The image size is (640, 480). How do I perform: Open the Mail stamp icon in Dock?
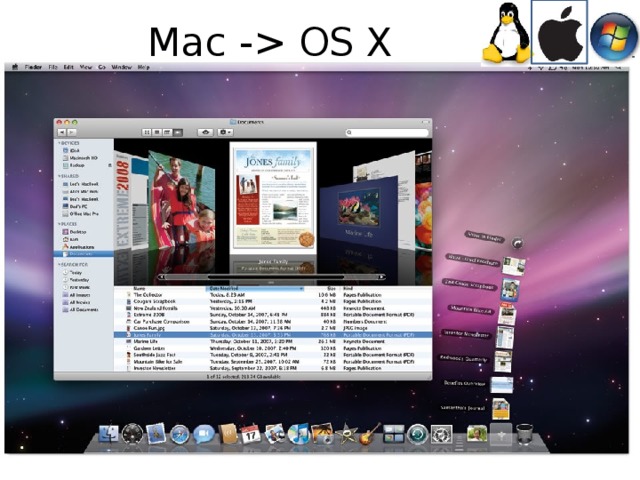click(156, 433)
